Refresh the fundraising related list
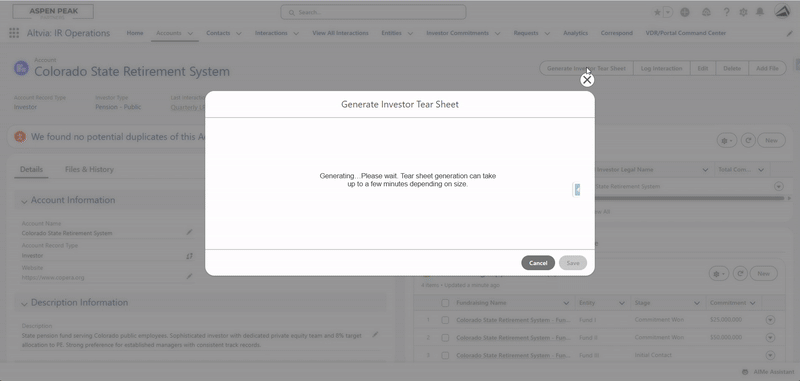The height and width of the screenshot is (381, 800). point(740,274)
